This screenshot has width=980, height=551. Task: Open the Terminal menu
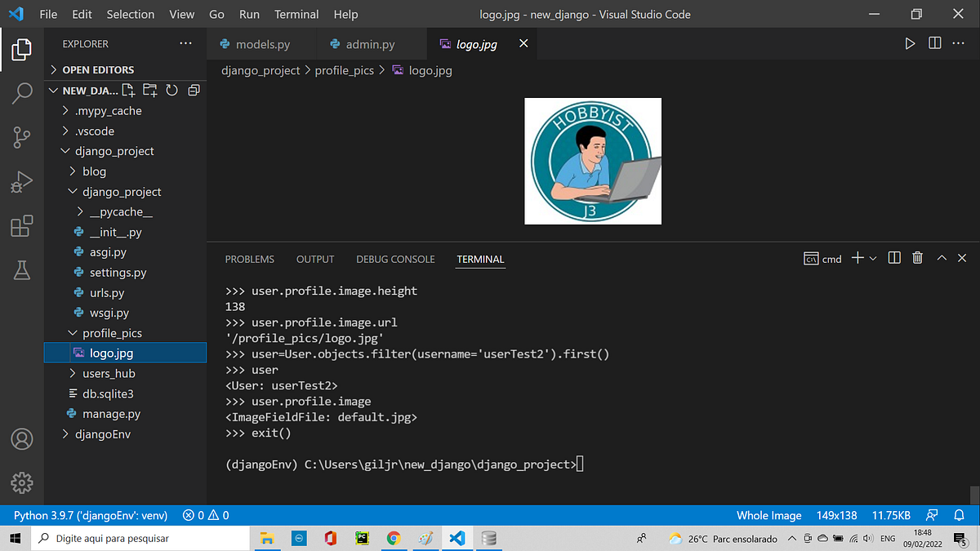[x=296, y=14]
